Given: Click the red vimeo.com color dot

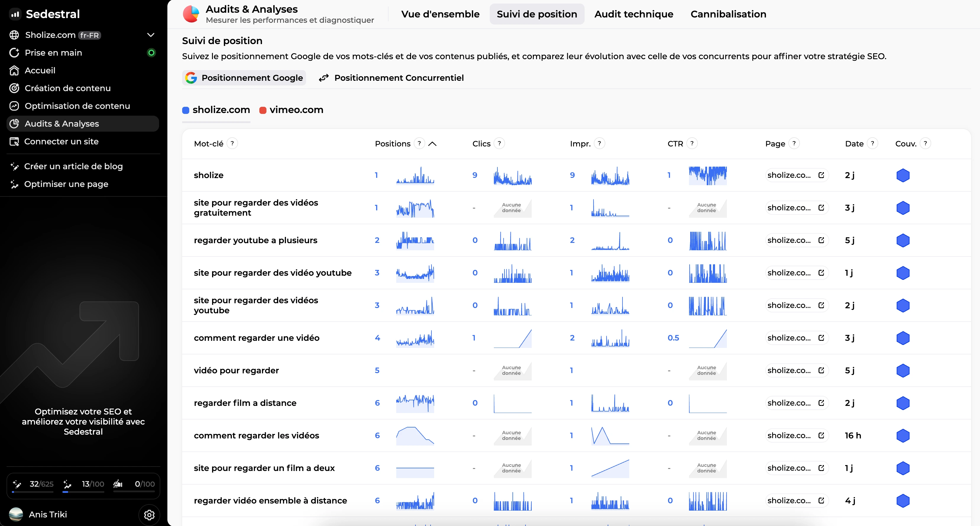Looking at the screenshot, I should [x=263, y=110].
